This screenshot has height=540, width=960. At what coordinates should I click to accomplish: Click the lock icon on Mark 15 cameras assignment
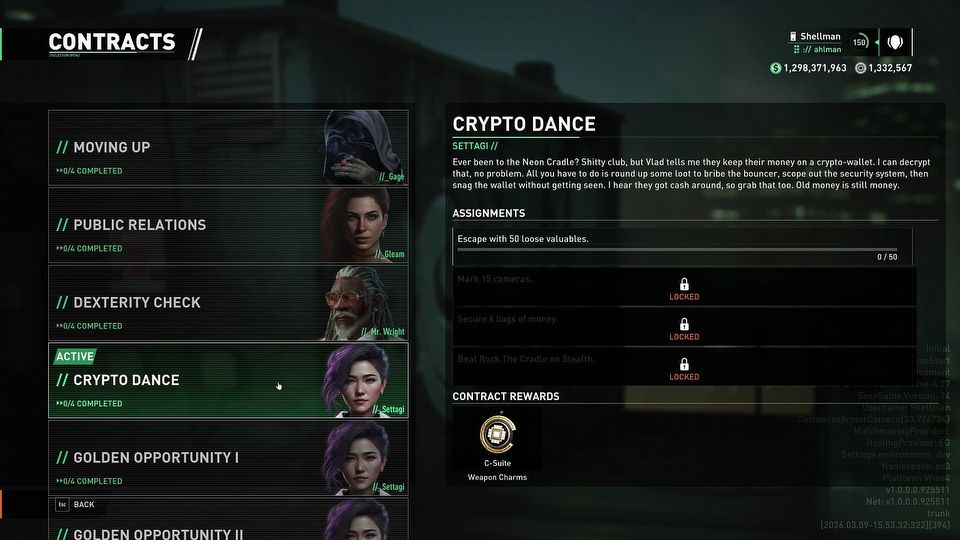(x=684, y=284)
